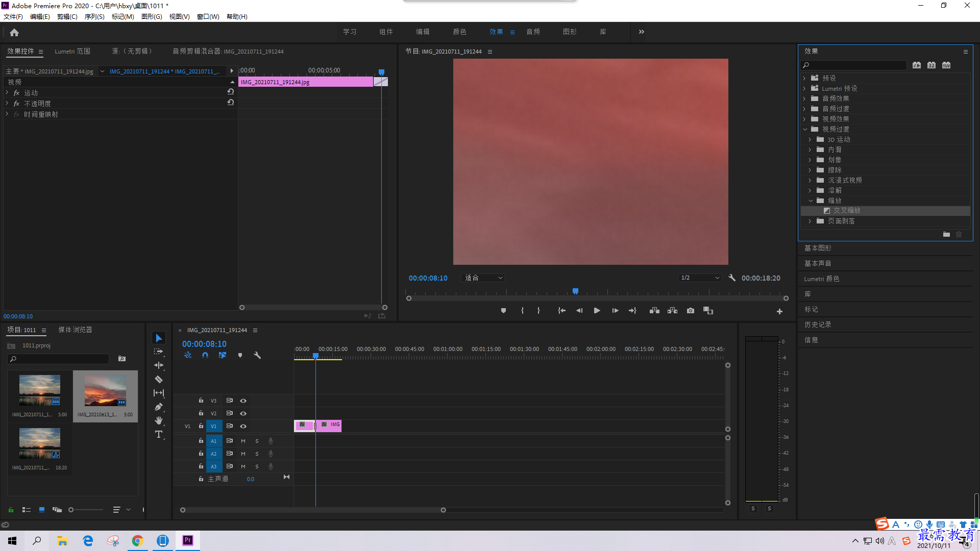Click Mark Out bracket button
Screen dimensions: 980x551
[538, 311]
